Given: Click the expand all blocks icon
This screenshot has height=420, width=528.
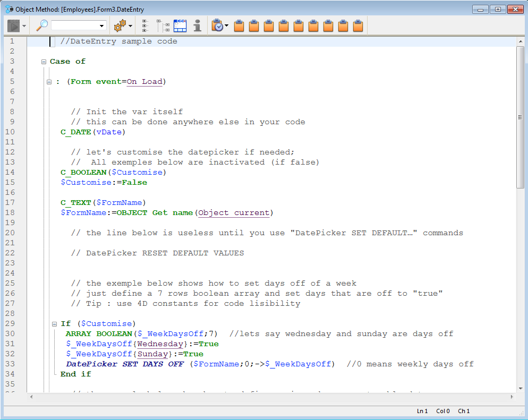Looking at the screenshot, I should pos(163,25).
